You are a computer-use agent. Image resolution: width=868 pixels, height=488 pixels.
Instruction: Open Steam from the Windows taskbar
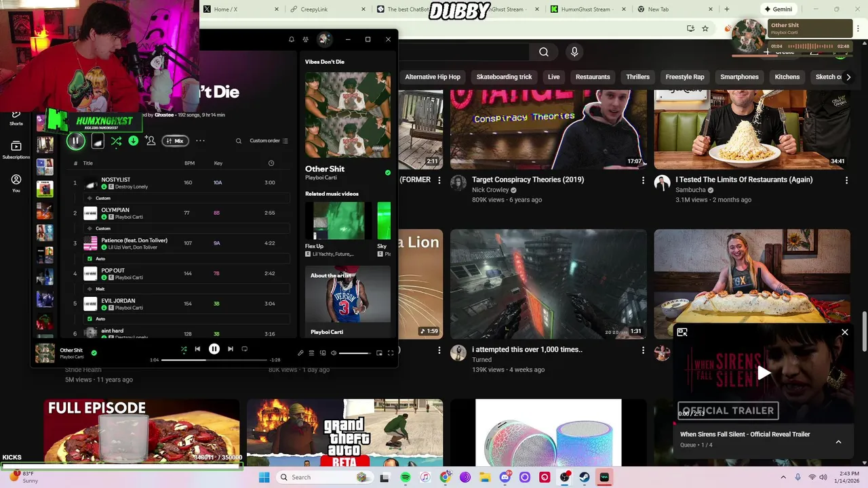[585, 477]
